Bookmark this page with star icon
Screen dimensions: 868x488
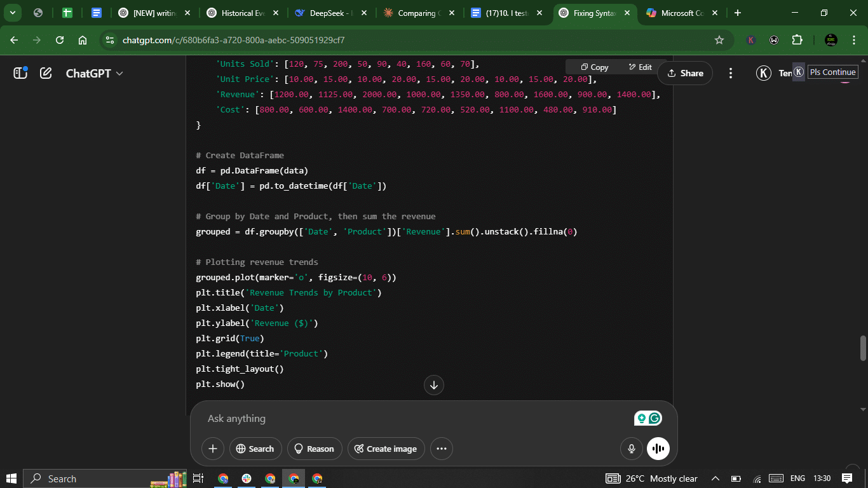tap(719, 40)
